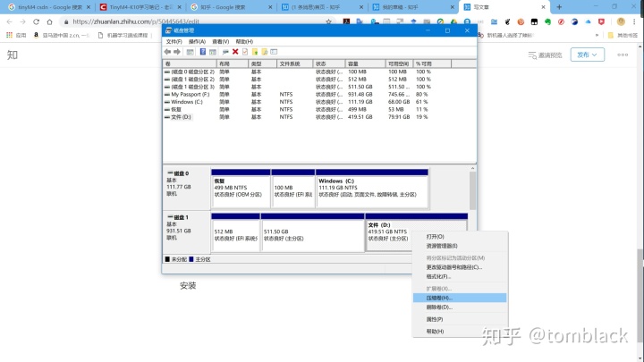Click the forward arrow in Disk Management toolbar
Screen dimensions: 644x362
[x=177, y=52]
